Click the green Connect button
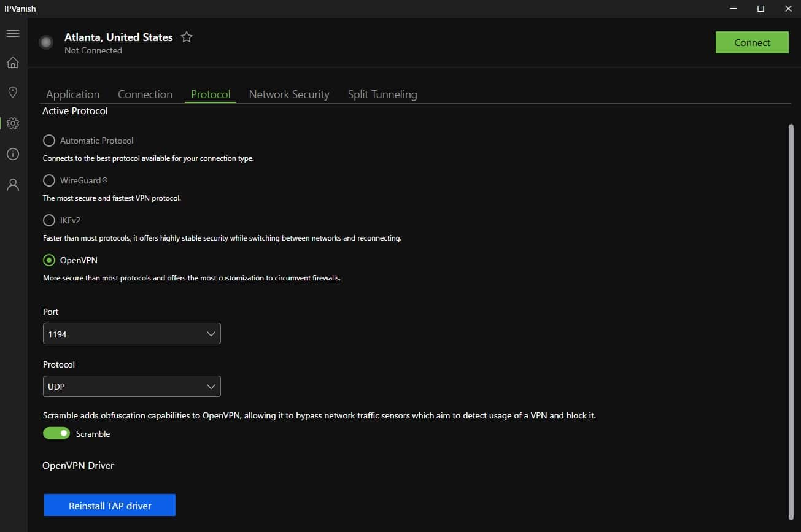The height and width of the screenshot is (532, 801). coord(752,42)
